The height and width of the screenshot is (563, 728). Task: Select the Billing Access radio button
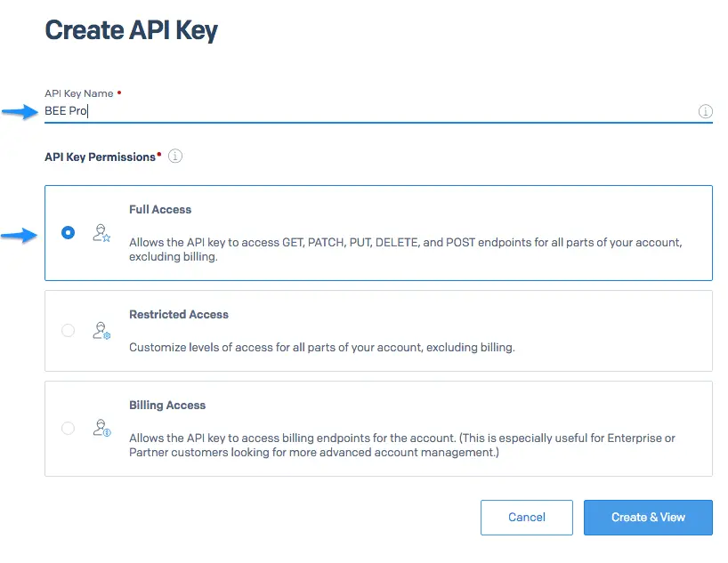(68, 428)
